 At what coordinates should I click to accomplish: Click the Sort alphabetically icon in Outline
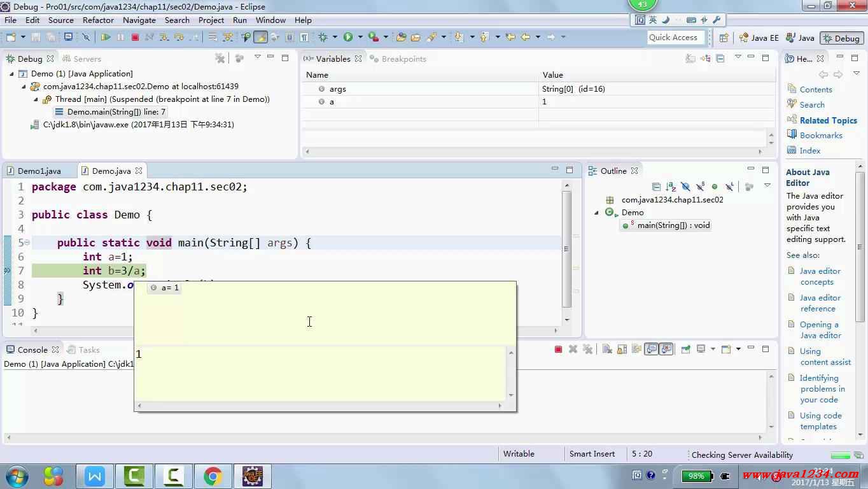click(x=671, y=187)
